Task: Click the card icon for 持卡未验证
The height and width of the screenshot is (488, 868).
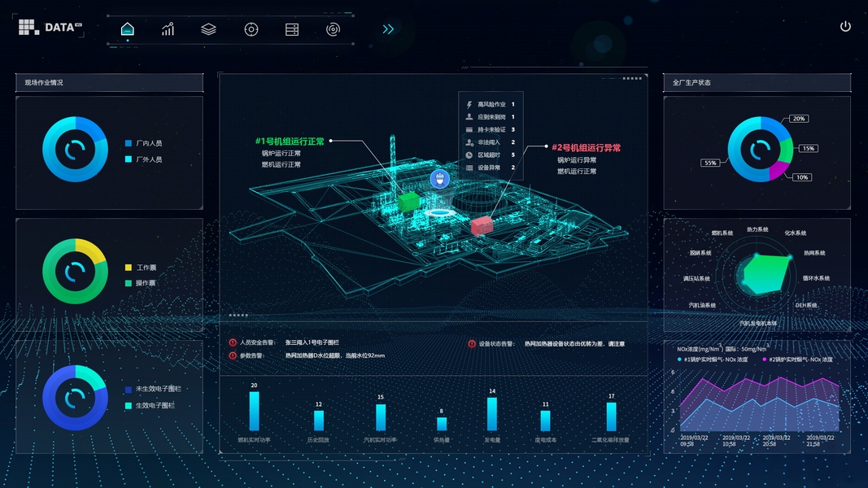Action: 469,129
